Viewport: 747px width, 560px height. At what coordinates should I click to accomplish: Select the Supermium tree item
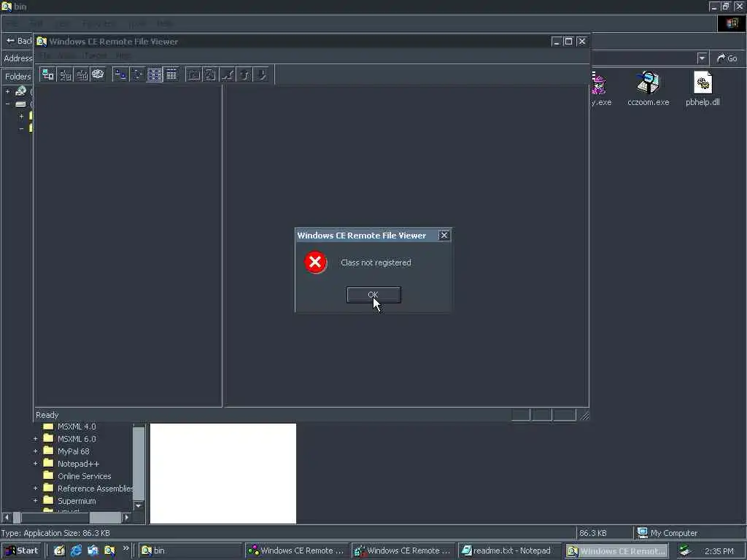pyautogui.click(x=77, y=500)
